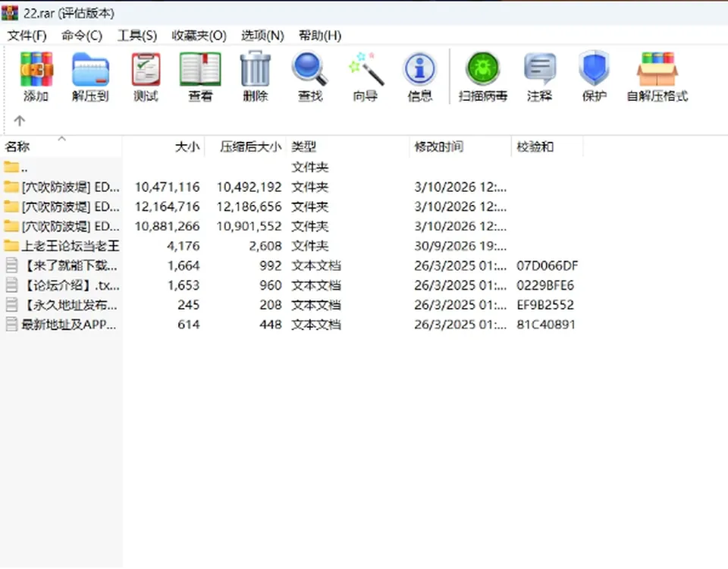Select the folder row sized 12,164,716

point(291,206)
